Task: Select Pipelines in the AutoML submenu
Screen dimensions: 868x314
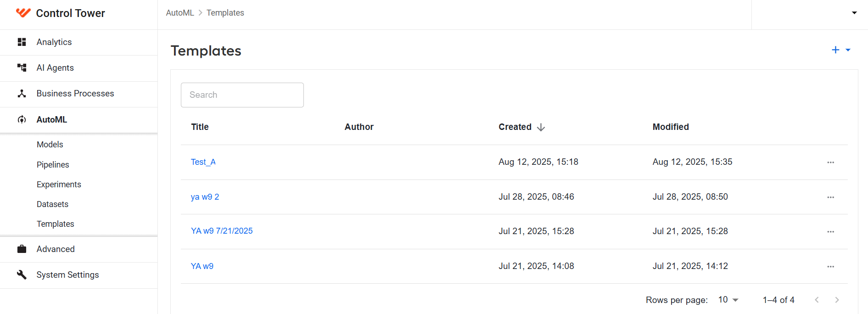Action: coord(53,165)
